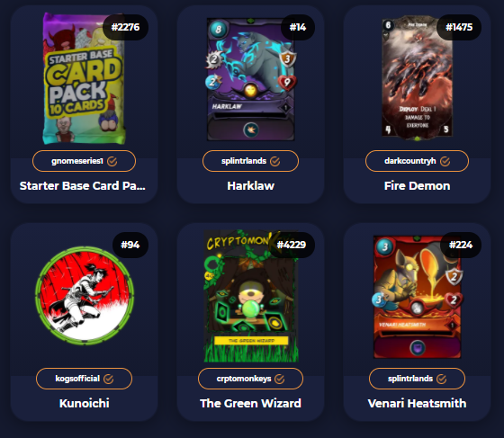
Task: Select the Kunoichi round slammer image
Action: click(x=85, y=295)
